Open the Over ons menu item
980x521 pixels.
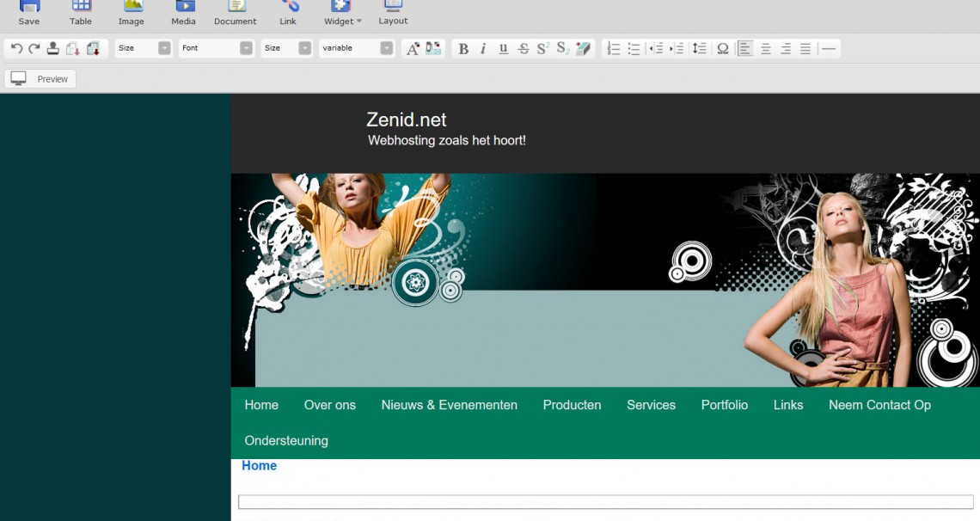click(330, 405)
